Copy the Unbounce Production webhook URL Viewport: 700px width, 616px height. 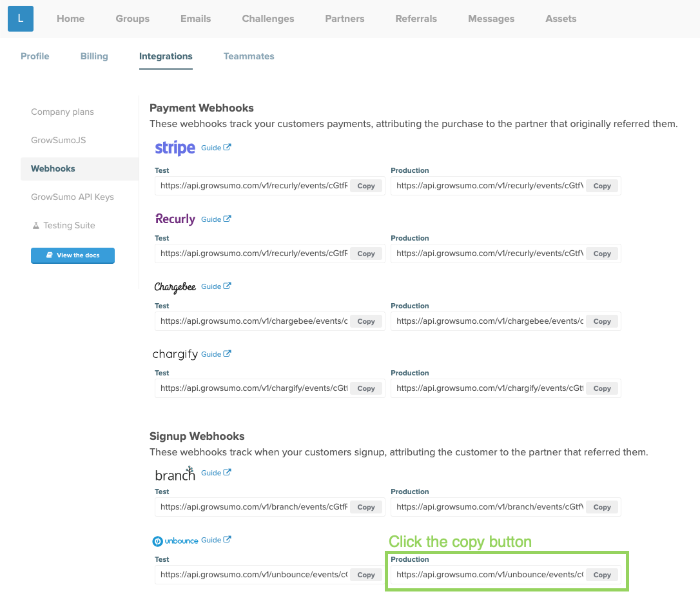click(x=602, y=575)
